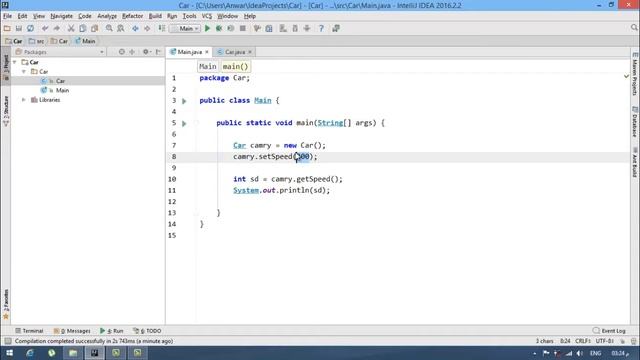Open the Navigate menu
Viewport: 640px width, 360px height.
pos(62,16)
